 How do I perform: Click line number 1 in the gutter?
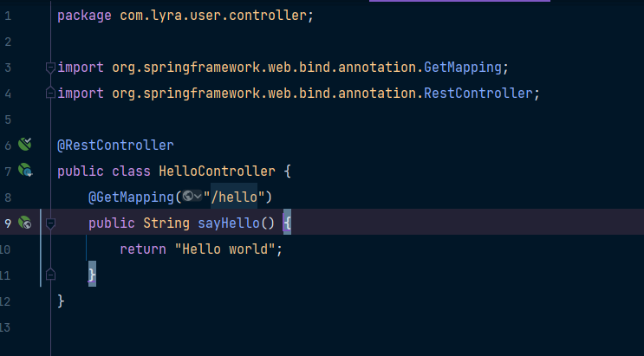click(7, 16)
